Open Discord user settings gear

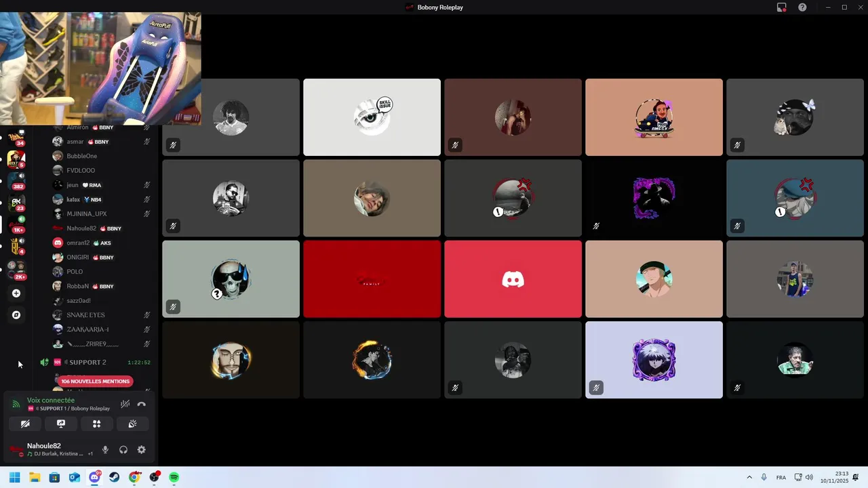pyautogui.click(x=141, y=449)
